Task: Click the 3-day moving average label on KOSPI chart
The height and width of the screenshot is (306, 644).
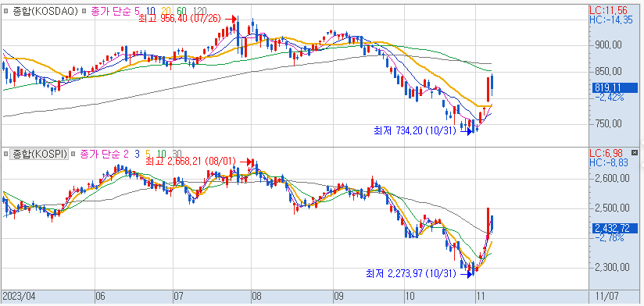Action: coord(137,155)
